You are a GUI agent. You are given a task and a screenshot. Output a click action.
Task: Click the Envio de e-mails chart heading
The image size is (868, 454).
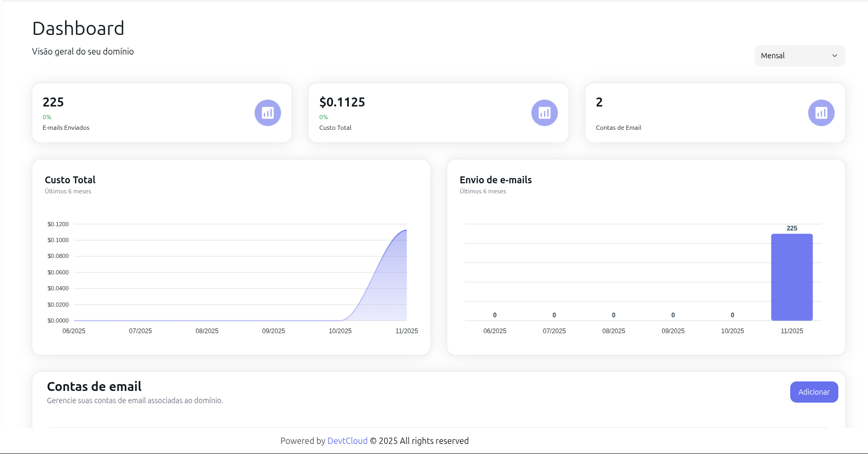(495, 180)
